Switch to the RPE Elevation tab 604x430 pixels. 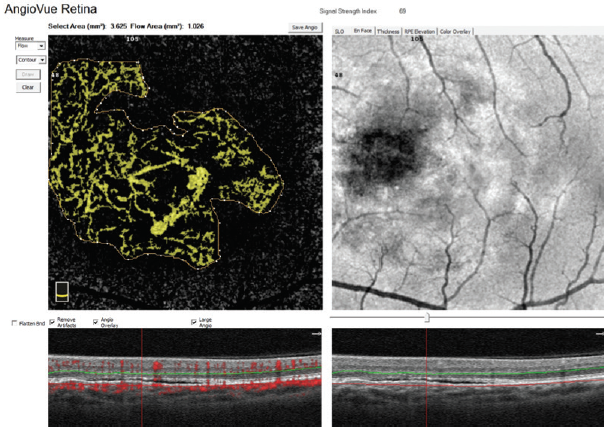(422, 31)
